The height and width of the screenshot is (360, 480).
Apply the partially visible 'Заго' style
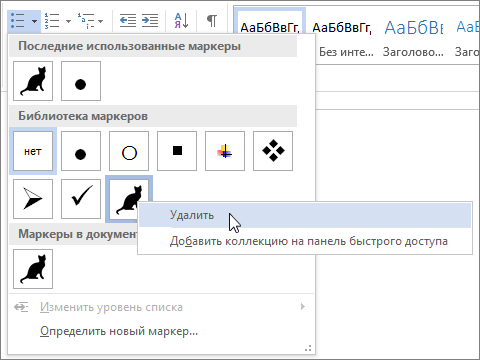467,37
